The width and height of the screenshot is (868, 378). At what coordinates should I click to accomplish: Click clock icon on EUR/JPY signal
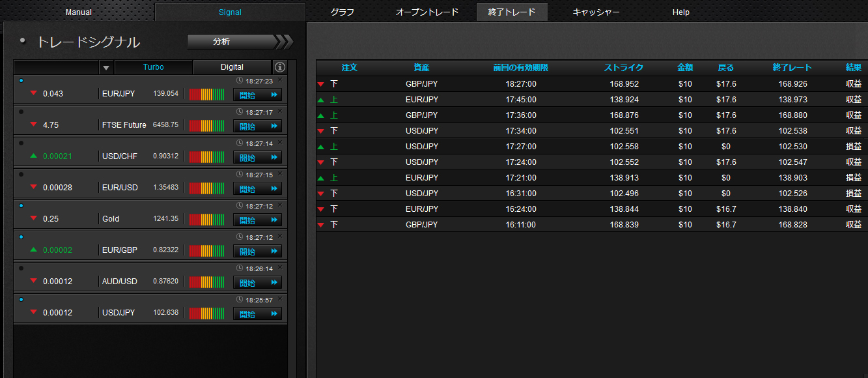(240, 81)
